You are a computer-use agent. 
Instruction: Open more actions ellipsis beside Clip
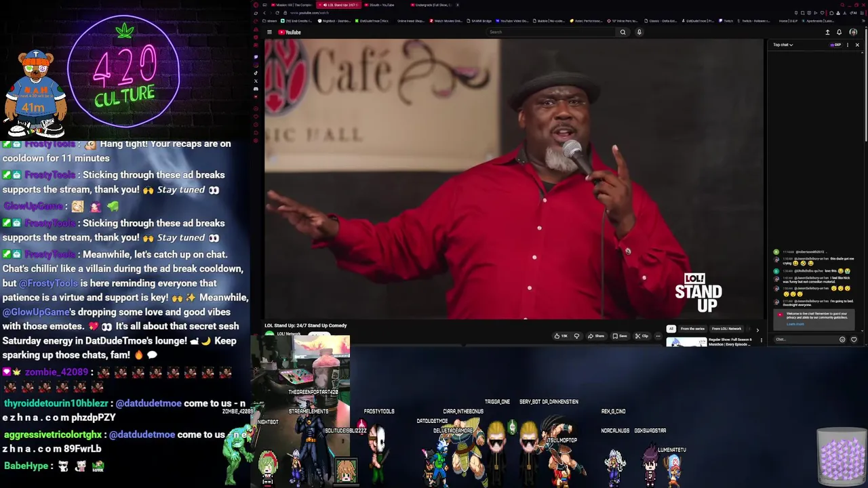click(658, 336)
